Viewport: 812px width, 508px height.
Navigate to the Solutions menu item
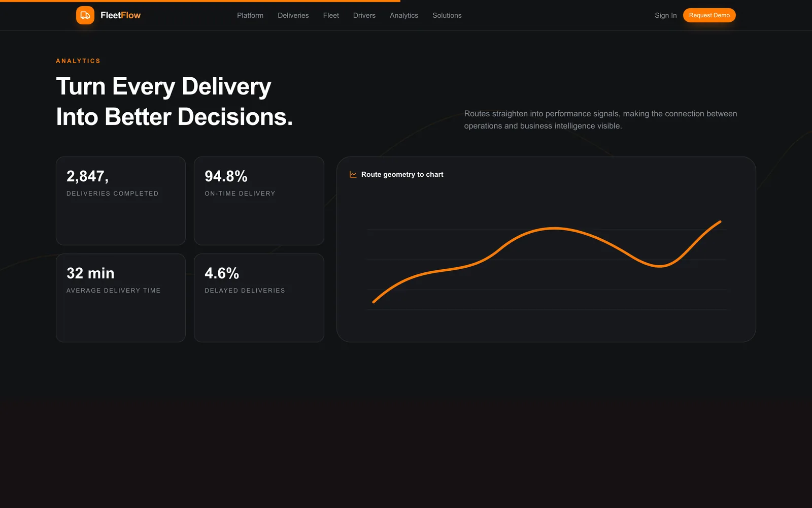click(x=447, y=15)
